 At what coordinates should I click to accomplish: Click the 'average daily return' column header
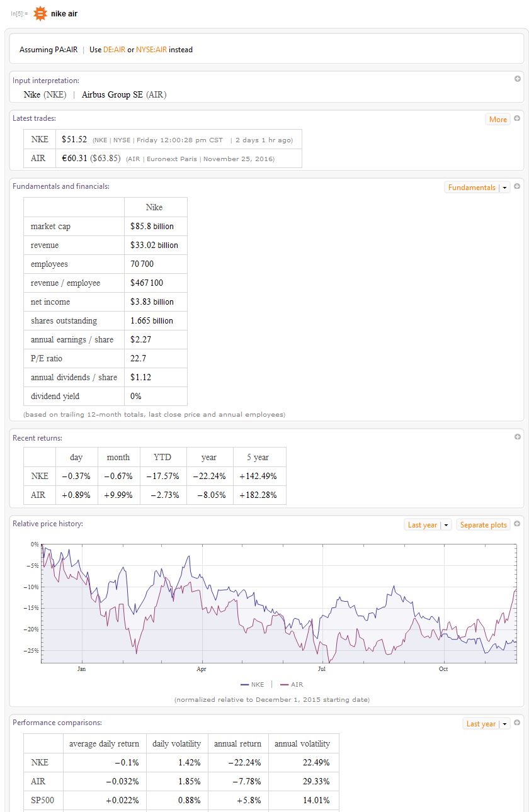104,743
